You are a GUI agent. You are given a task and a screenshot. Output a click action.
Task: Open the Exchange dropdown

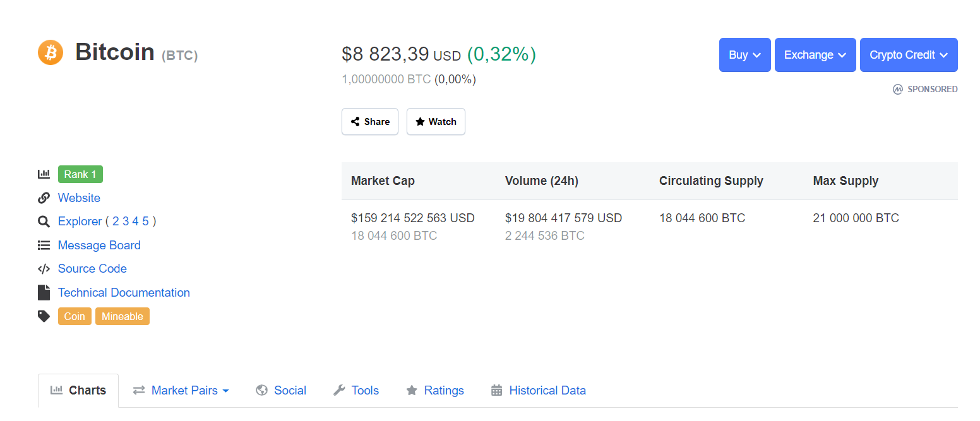pos(815,55)
